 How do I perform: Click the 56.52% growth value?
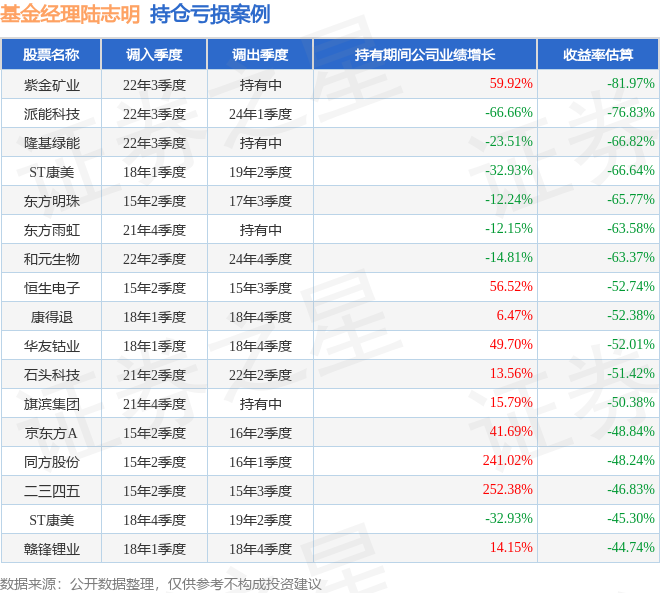click(511, 287)
